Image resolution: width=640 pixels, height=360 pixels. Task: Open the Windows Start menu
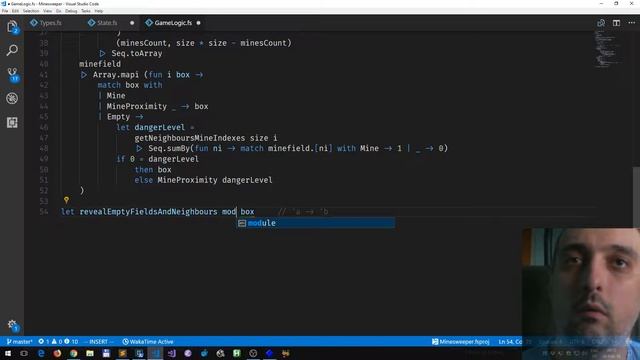pos(8,353)
